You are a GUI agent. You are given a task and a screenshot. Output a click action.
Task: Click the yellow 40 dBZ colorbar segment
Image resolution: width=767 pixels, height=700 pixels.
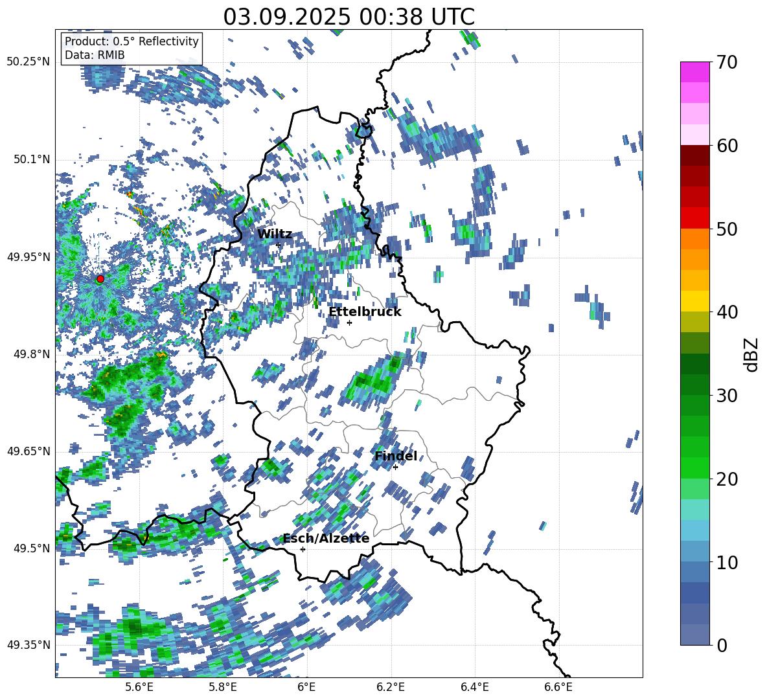(x=694, y=301)
